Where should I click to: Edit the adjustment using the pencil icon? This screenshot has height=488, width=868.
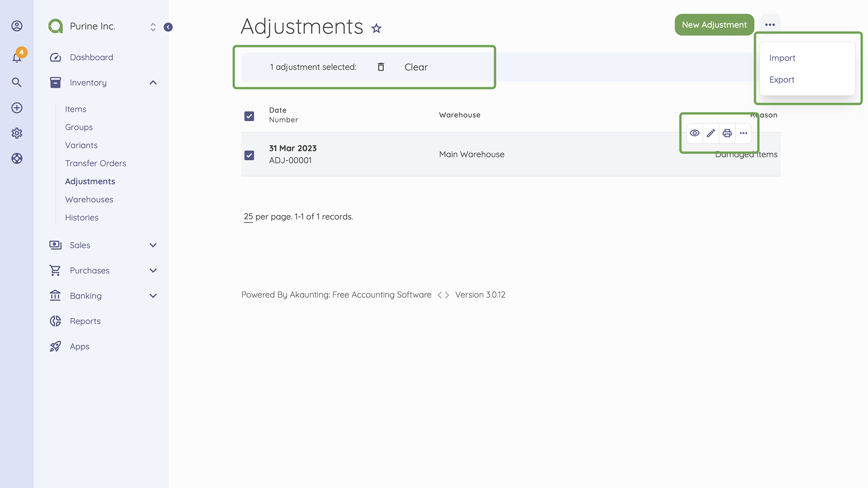click(711, 133)
